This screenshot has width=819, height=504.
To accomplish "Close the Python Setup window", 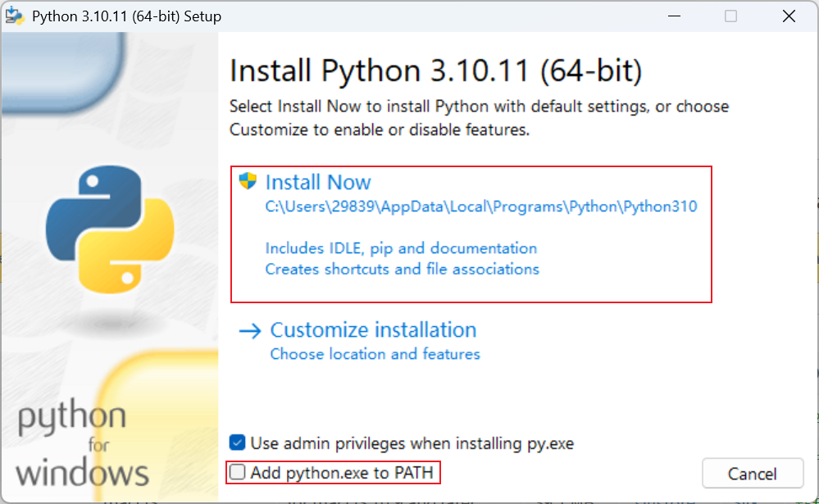I will coord(789,16).
